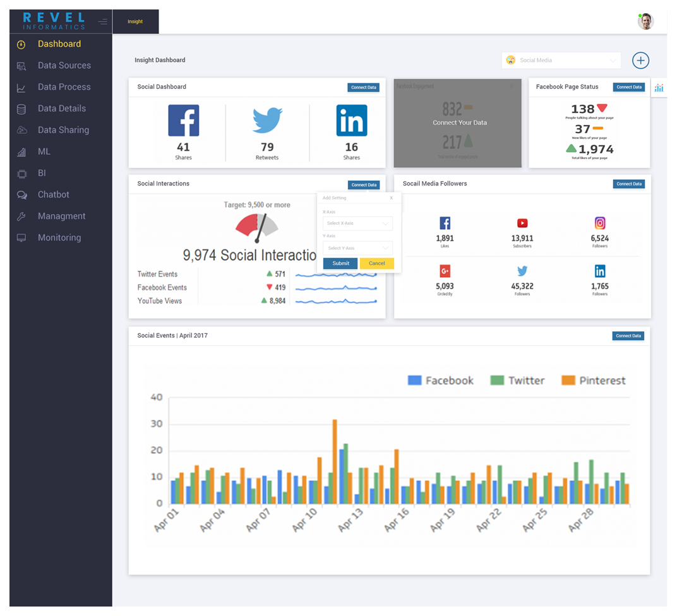Viewport: 677px width, 616px height.
Task: Click the Facebook logo in Social Dashboard
Action: (184, 121)
